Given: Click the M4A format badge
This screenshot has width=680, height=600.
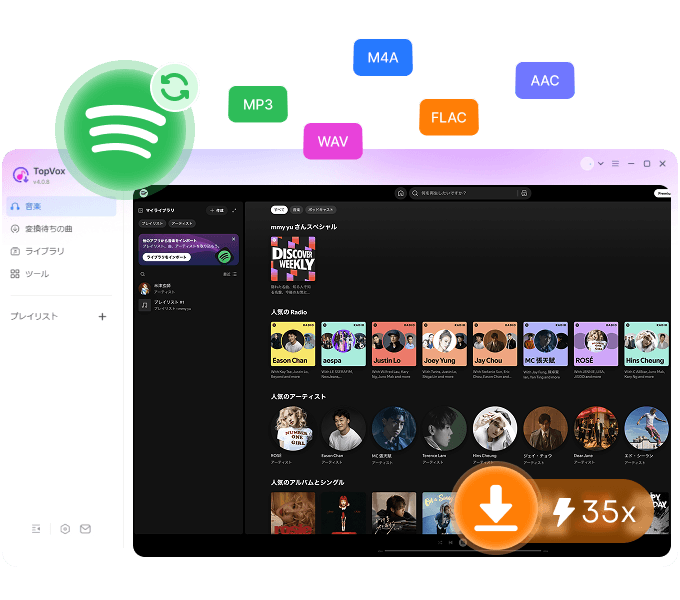Looking at the screenshot, I should pos(383,57).
